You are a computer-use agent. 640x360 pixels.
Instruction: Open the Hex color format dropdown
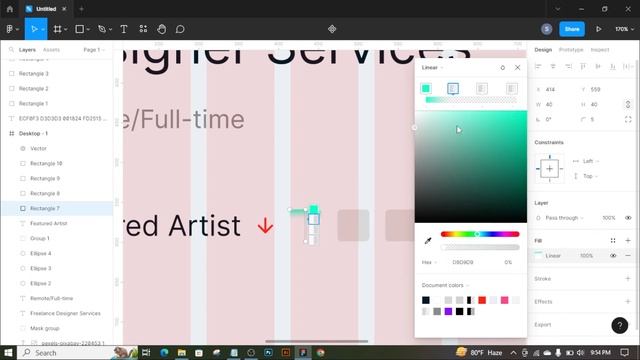click(429, 262)
